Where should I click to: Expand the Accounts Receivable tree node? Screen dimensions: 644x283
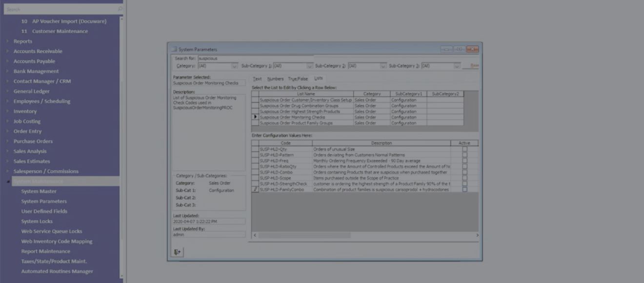[x=7, y=51]
